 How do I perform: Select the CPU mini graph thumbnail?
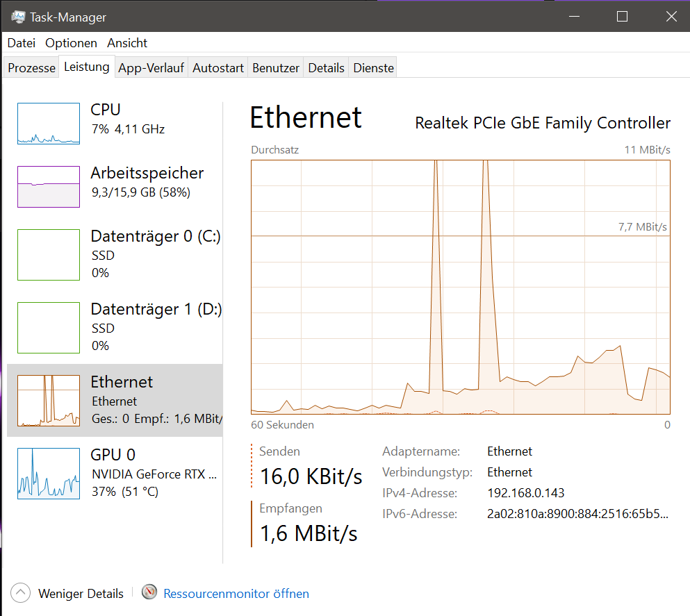pyautogui.click(x=49, y=124)
